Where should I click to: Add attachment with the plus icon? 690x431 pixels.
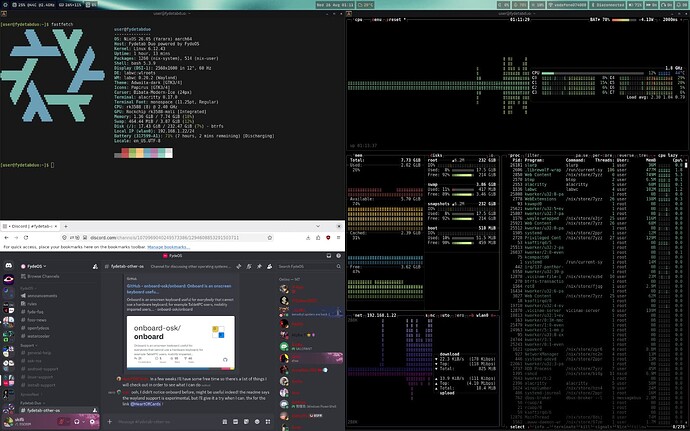coord(110,422)
